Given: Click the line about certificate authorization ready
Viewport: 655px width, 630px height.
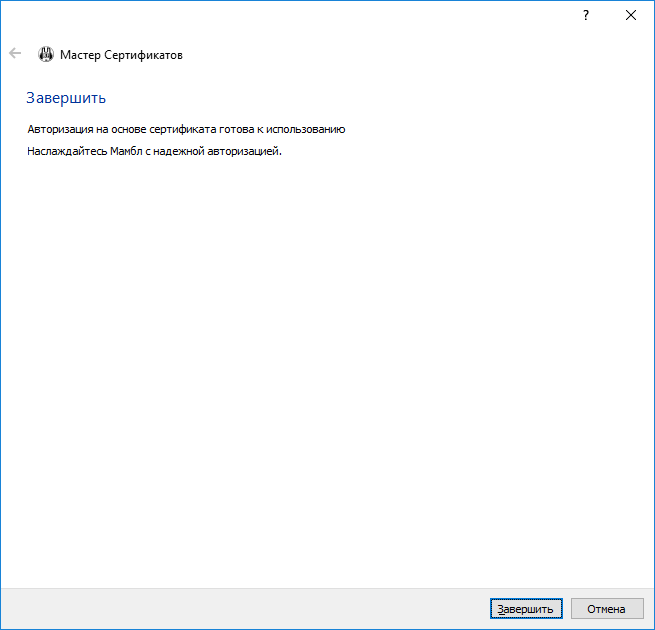Looking at the screenshot, I should [186, 130].
